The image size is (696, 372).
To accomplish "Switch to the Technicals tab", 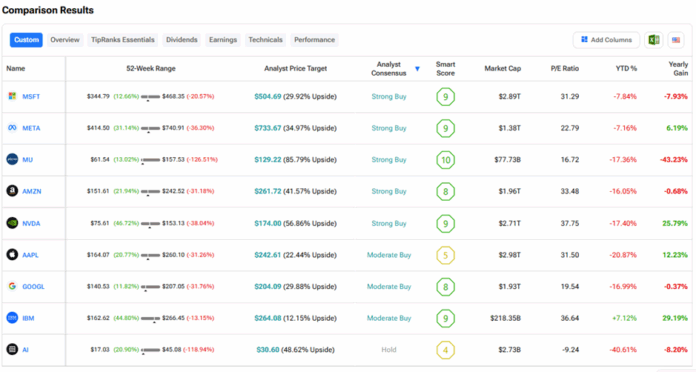I will 265,40.
